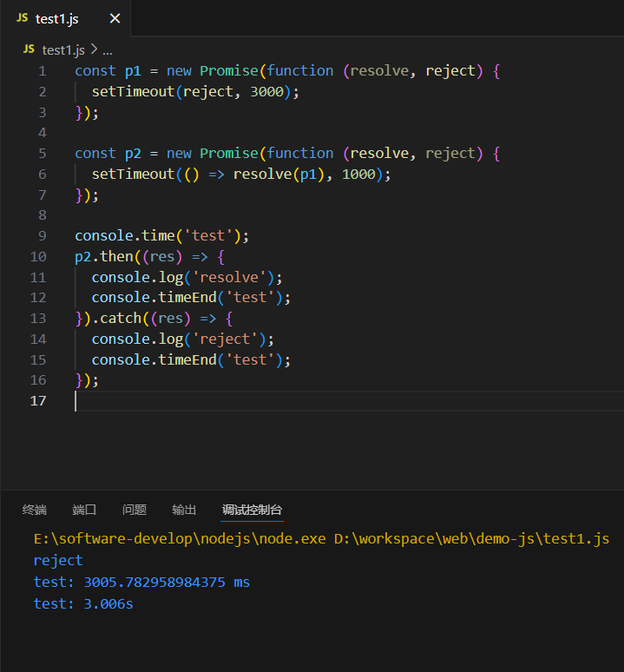
Task: Place cursor on empty line 17
Action: (x=260, y=401)
